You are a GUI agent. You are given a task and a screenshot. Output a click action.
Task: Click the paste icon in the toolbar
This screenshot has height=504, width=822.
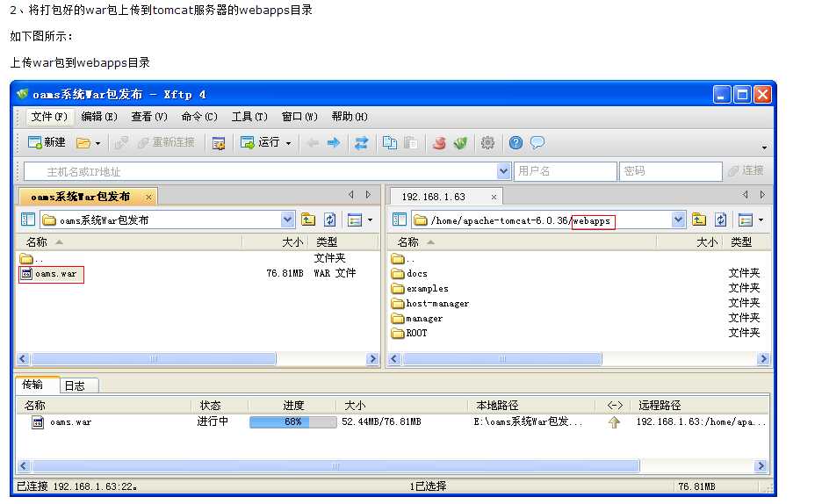[410, 142]
